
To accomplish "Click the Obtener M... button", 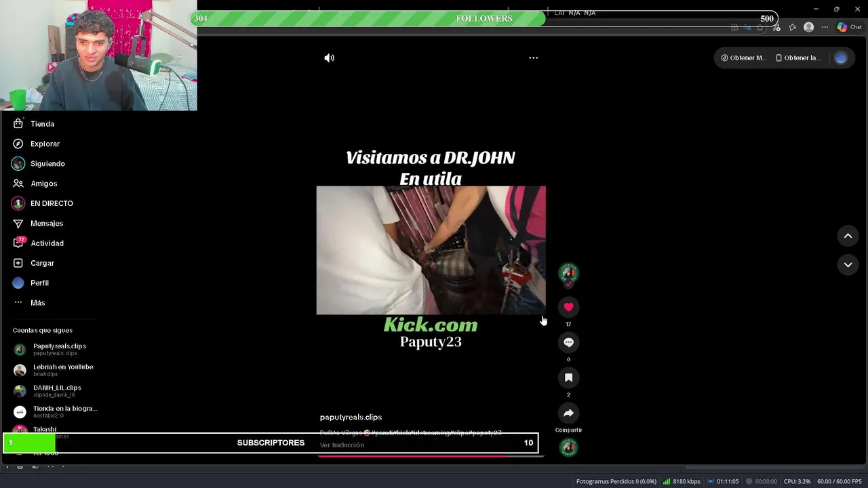I will (x=743, y=58).
